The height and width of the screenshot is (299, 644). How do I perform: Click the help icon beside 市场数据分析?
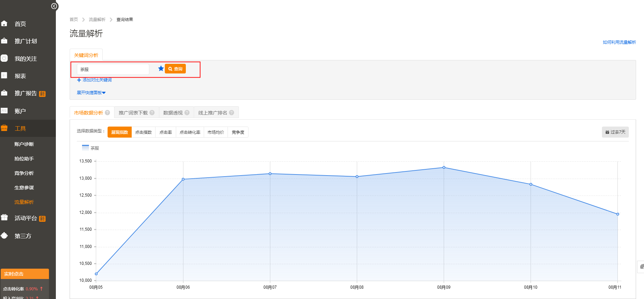pyautogui.click(x=108, y=113)
